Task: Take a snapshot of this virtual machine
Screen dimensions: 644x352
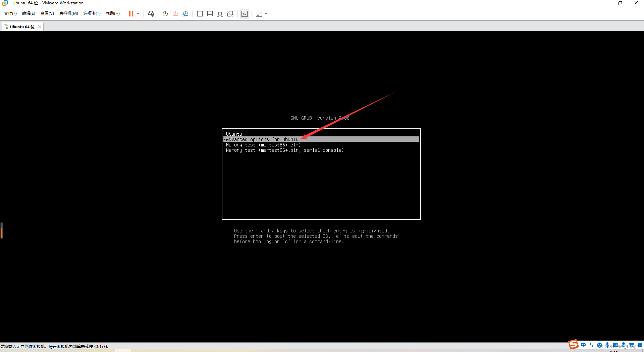Action: coord(165,14)
